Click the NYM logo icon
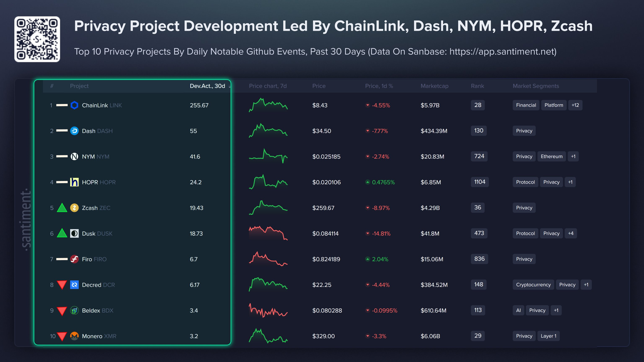 click(x=74, y=157)
